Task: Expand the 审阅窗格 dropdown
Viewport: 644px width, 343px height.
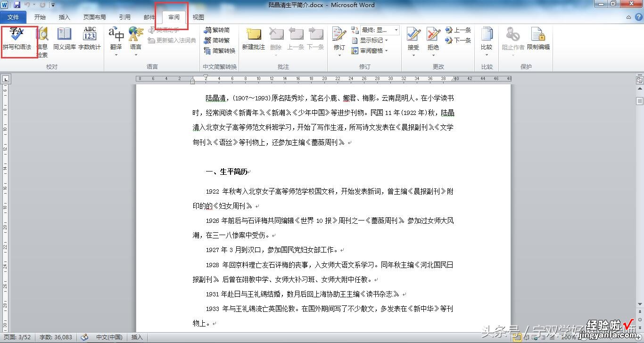Action: pyautogui.click(x=371, y=50)
